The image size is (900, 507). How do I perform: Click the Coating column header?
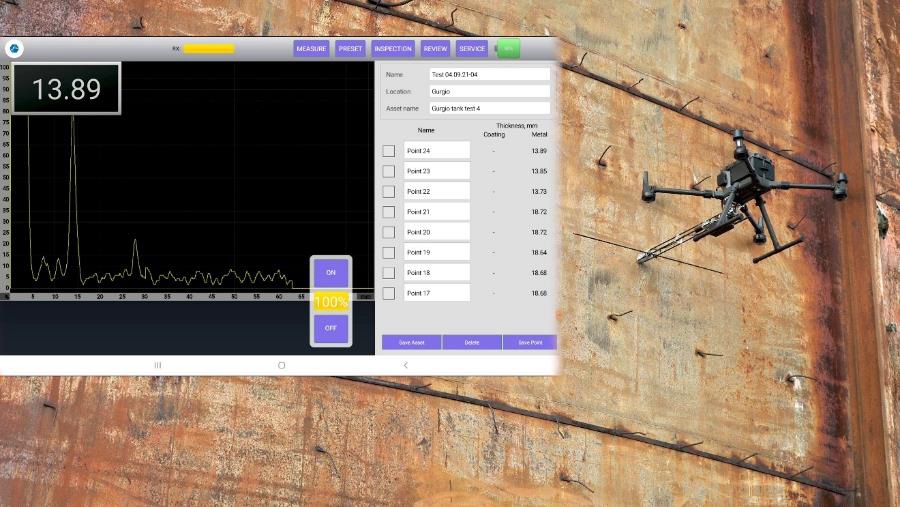(x=494, y=134)
